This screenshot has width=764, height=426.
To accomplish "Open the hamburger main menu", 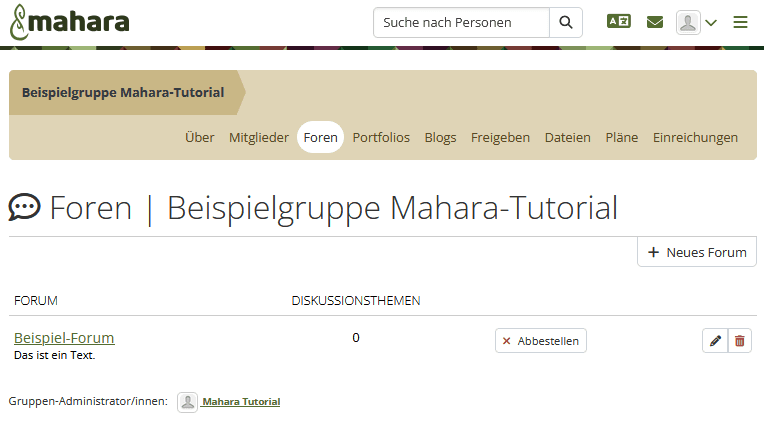I will [x=740, y=22].
